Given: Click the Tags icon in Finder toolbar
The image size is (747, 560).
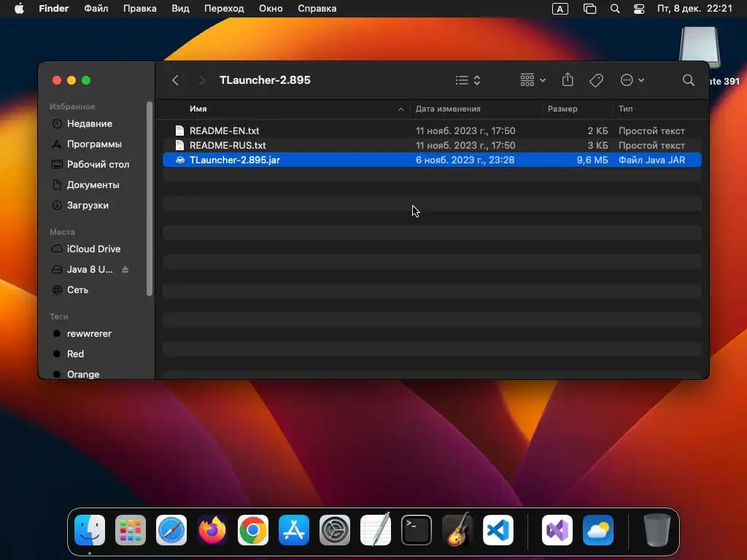Looking at the screenshot, I should [596, 80].
